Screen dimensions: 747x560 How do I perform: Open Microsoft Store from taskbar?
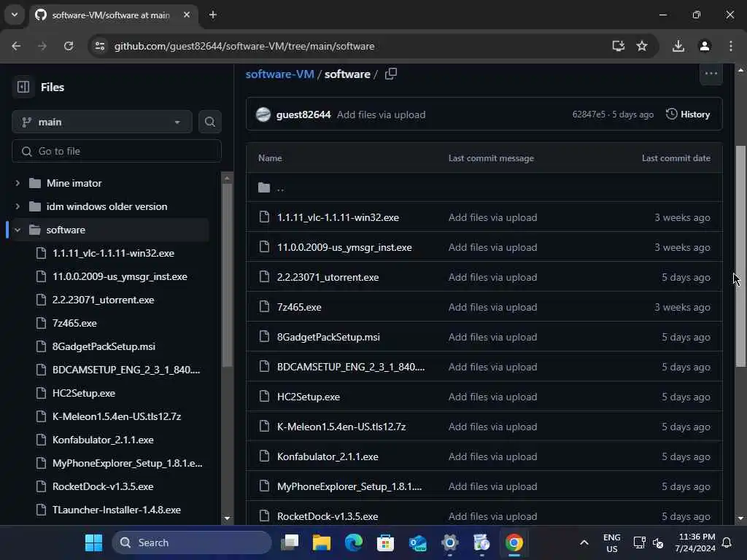coord(385,542)
